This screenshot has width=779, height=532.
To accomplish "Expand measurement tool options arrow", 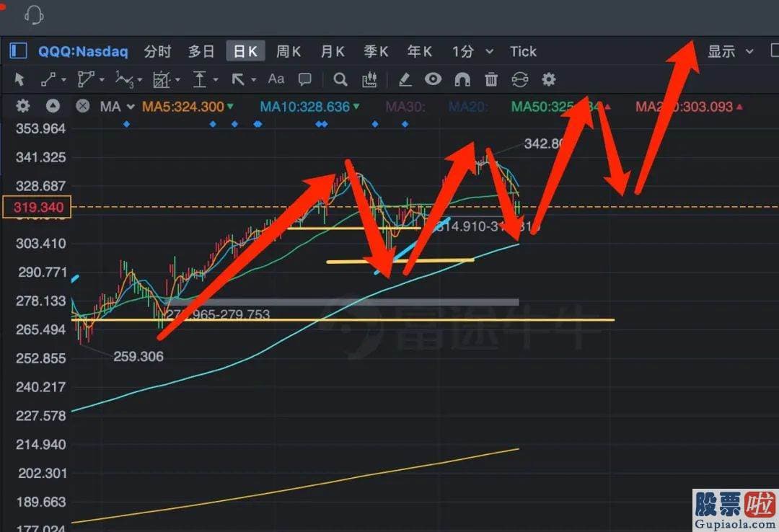I will [x=178, y=79].
